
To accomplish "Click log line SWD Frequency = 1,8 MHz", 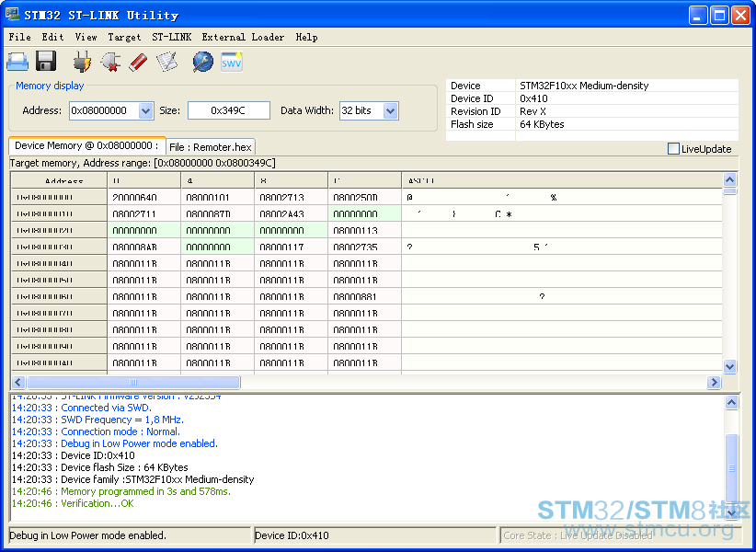I will [97, 420].
